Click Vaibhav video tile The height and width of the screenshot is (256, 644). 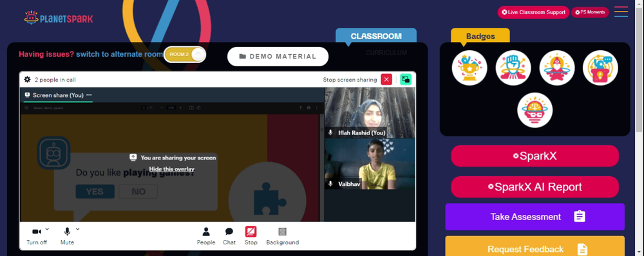(370, 164)
